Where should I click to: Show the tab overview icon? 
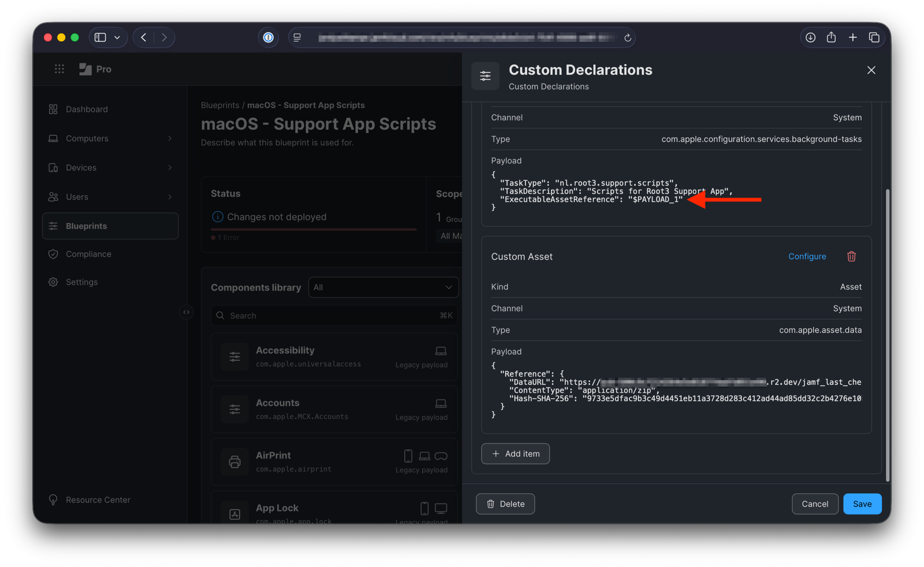click(x=874, y=38)
